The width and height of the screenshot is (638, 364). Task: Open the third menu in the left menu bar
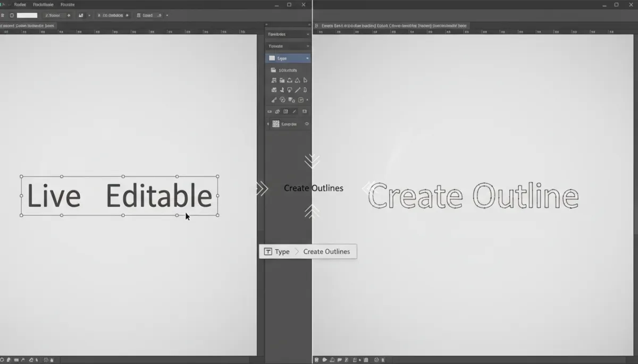68,4
